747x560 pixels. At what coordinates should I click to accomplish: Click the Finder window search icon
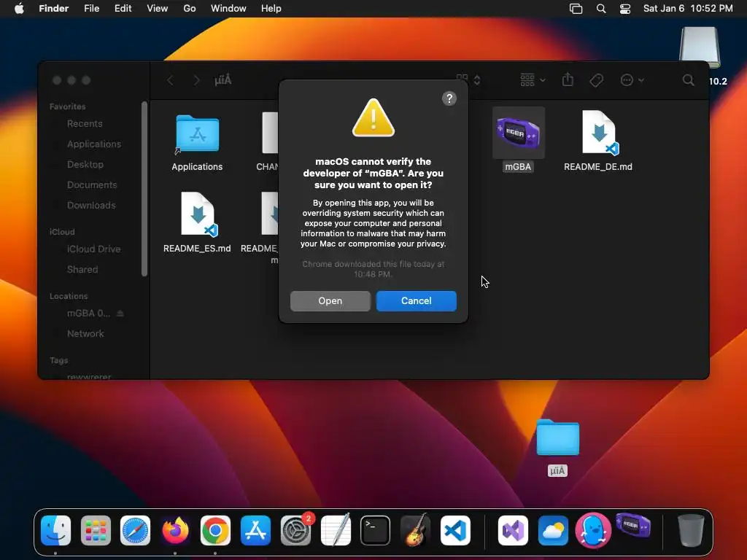(x=688, y=80)
